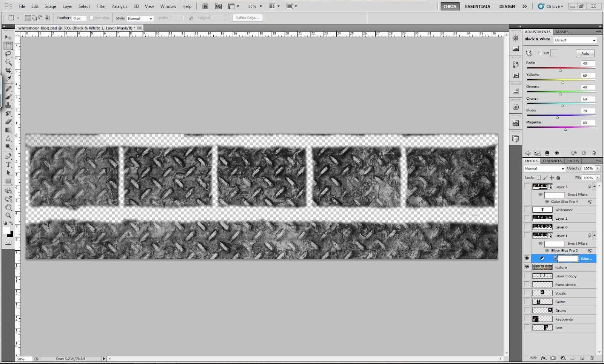The height and width of the screenshot is (364, 604).
Task: Select the Hand tool
Action: coord(8,207)
